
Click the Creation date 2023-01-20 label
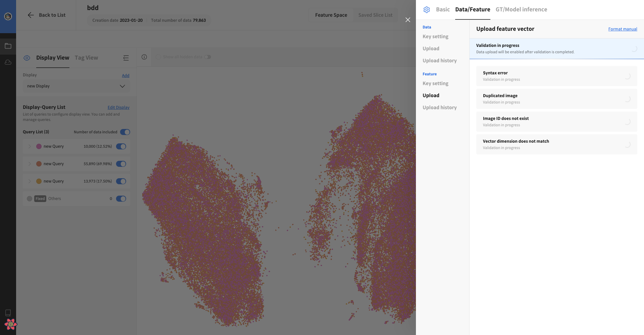click(x=117, y=20)
